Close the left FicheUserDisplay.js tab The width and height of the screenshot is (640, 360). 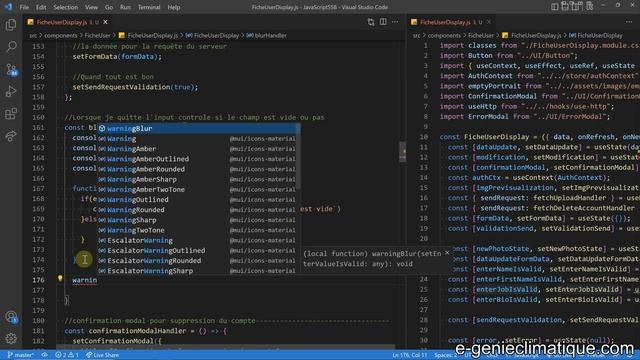[x=105, y=22]
